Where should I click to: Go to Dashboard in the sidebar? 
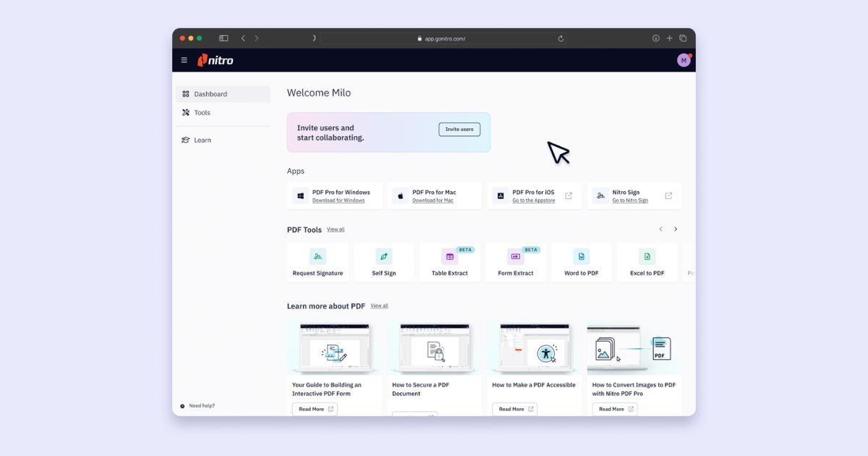[x=223, y=94]
